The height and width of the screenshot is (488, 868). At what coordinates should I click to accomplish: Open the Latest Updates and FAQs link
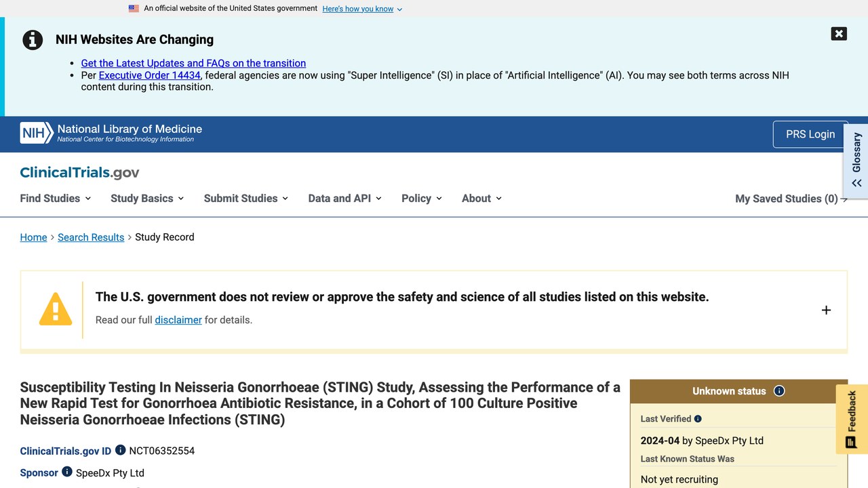pos(193,63)
